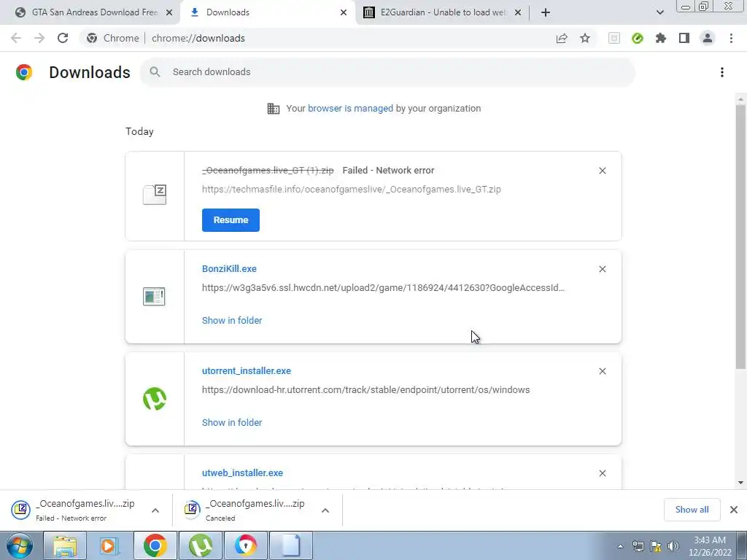Show BonziKill.exe in folder
Image resolution: width=747 pixels, height=560 pixels.
pyautogui.click(x=232, y=321)
